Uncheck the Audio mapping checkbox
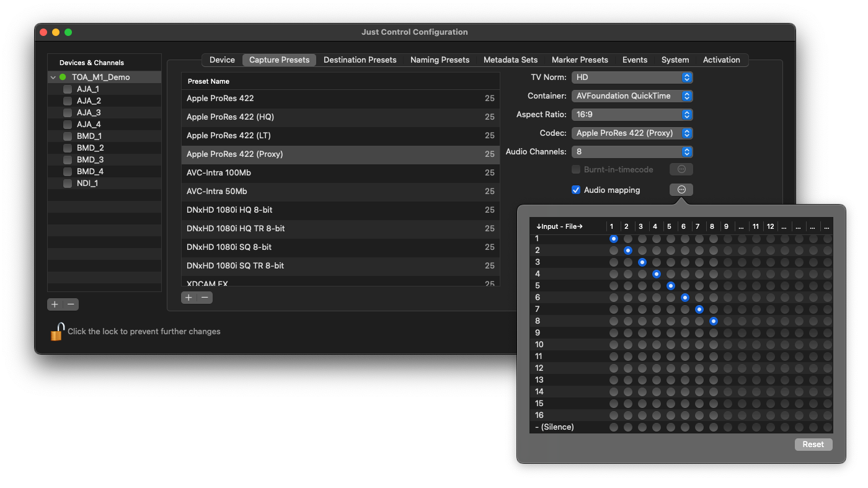868x488 pixels. coord(576,190)
